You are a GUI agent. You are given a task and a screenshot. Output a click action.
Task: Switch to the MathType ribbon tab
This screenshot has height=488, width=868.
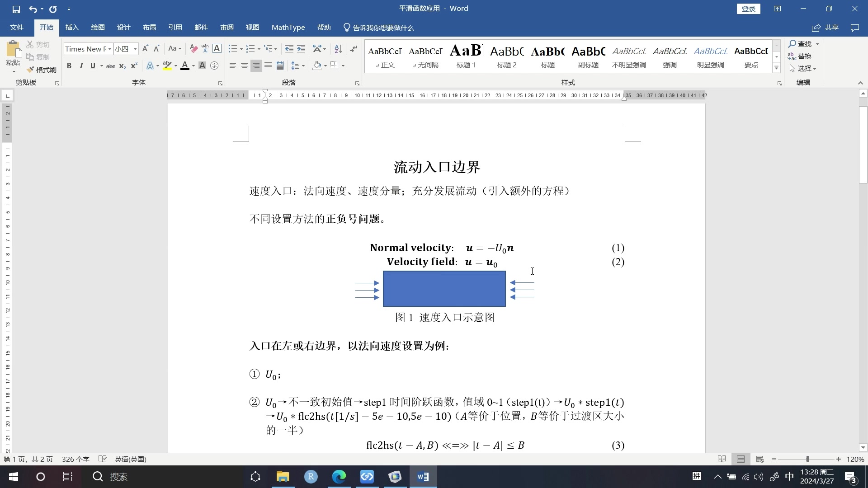click(288, 27)
